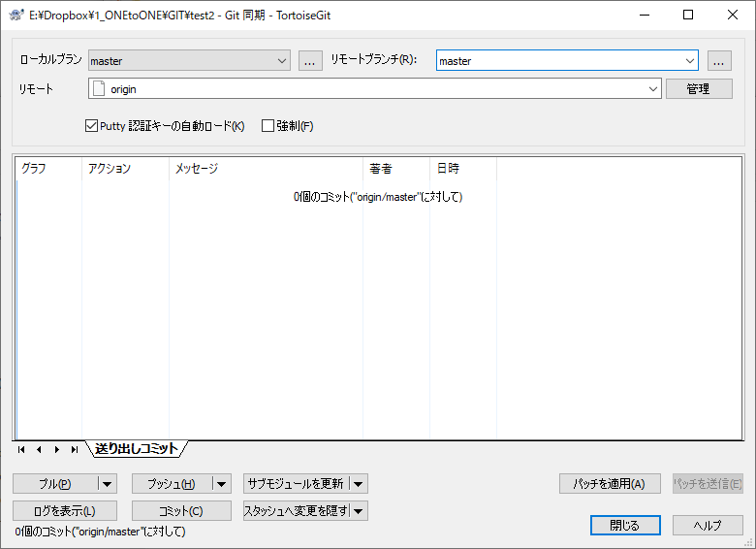
Task: Maximize the Git 同期 window
Action: [688, 15]
